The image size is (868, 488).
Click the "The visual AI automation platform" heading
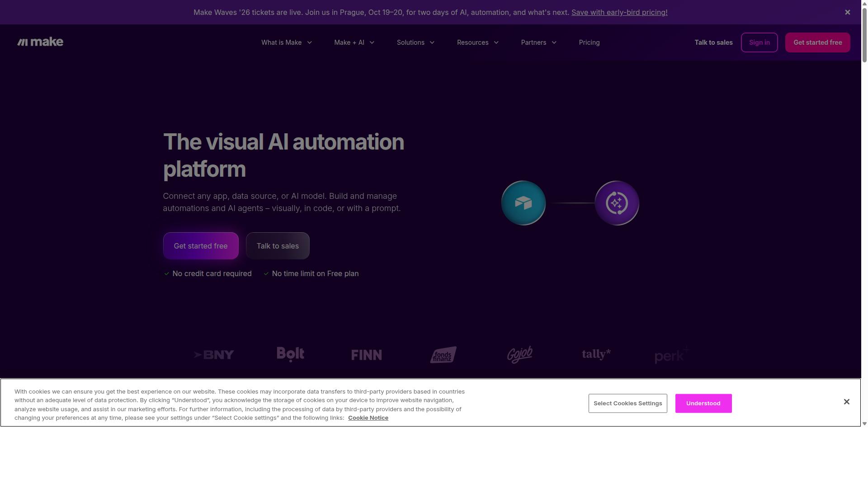(x=283, y=155)
